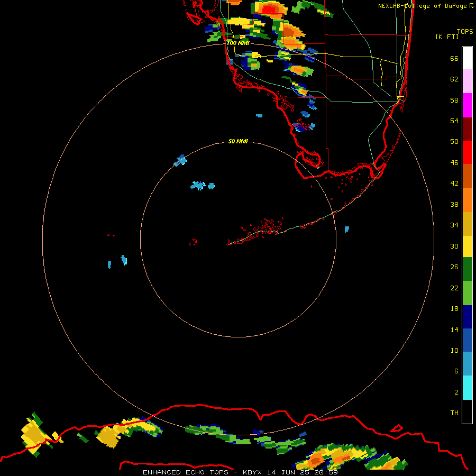Click the 20:59 timestamp
The image size is (476, 476).
coord(326,472)
